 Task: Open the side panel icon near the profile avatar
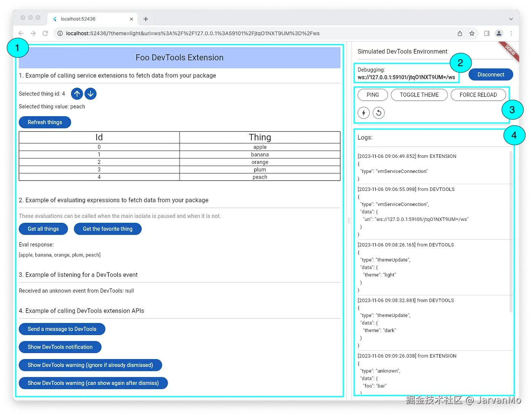click(x=487, y=33)
